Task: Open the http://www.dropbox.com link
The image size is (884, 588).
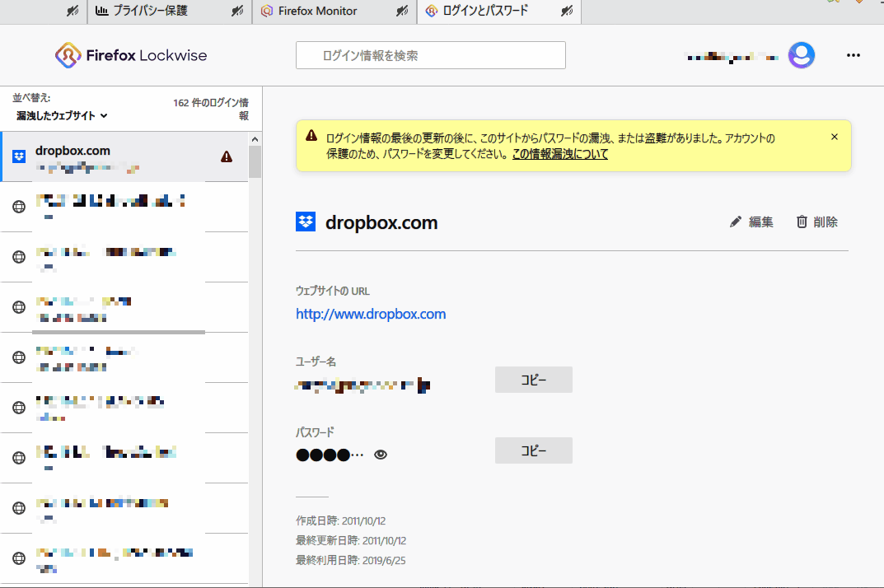Action: (x=371, y=314)
